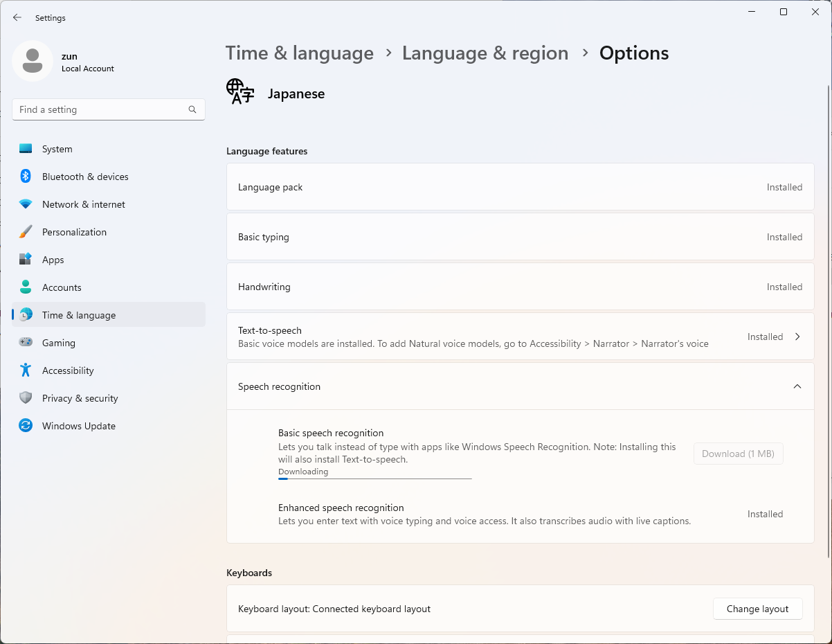Click the Apps icon in sidebar
Viewport: 832px width, 644px height.
click(26, 260)
